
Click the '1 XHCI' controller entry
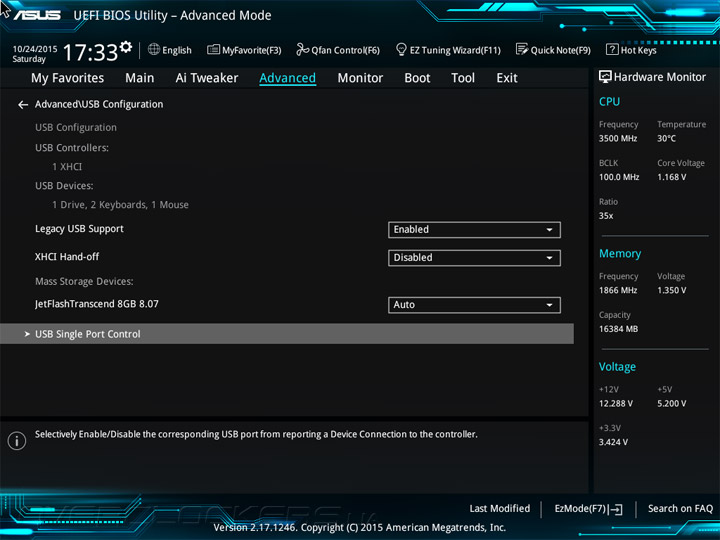pyautogui.click(x=67, y=167)
